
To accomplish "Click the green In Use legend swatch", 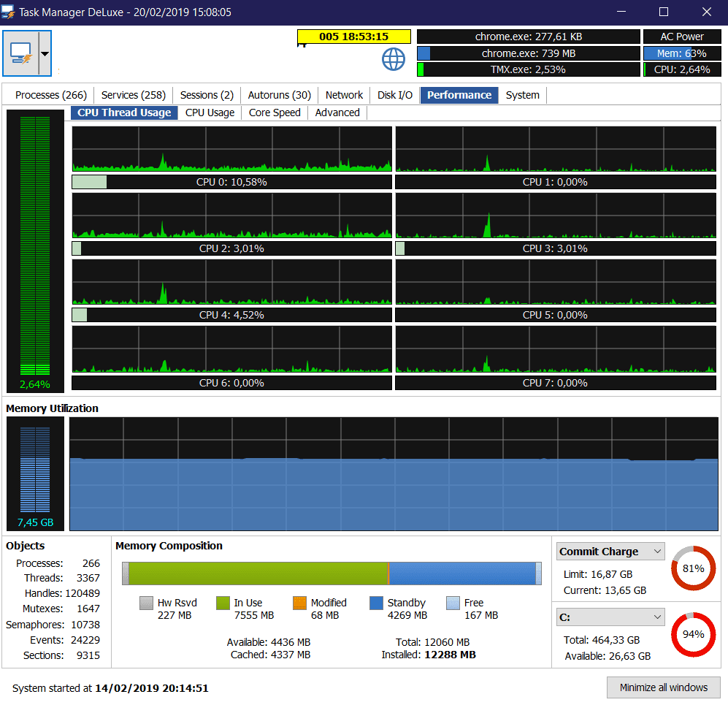I will point(223,603).
